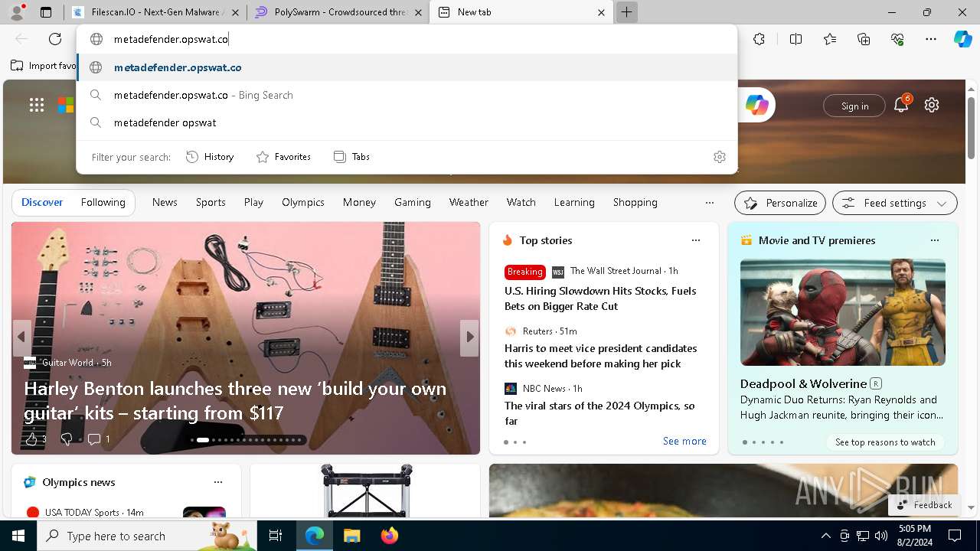Open Collections icon
The height and width of the screenshot is (551, 980).
(864, 39)
